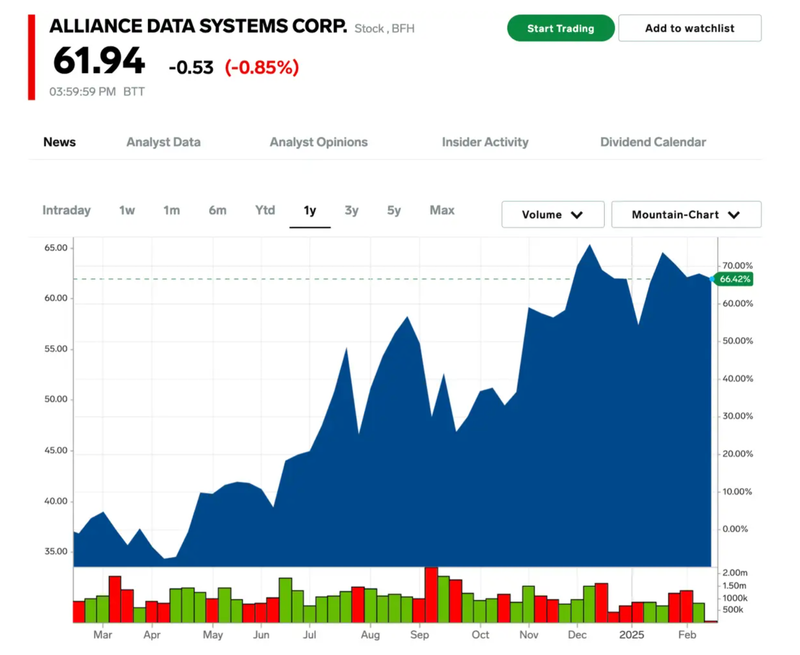View the Insider Activity tab

click(x=485, y=142)
